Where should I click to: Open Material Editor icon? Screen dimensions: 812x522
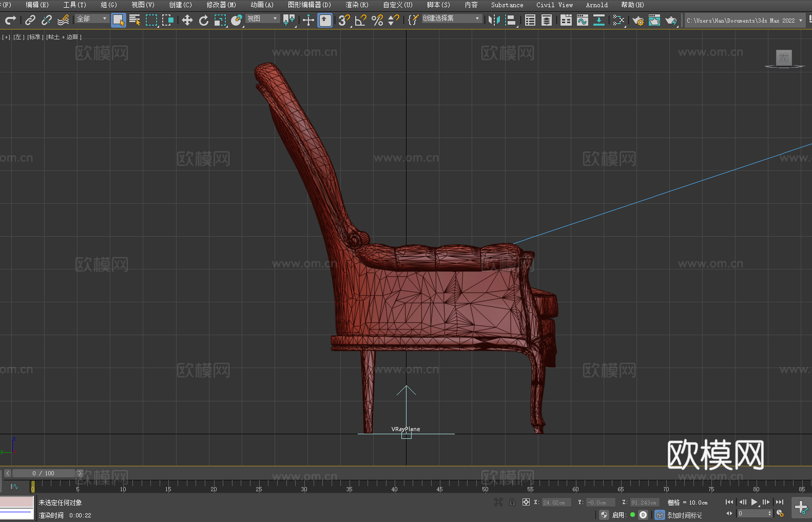(618, 20)
